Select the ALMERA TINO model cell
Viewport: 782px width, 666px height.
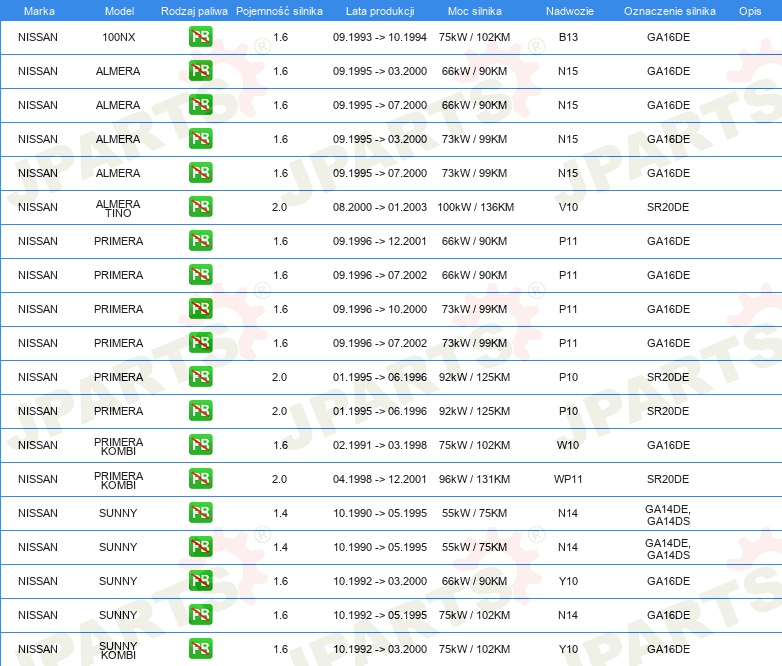[118, 209]
